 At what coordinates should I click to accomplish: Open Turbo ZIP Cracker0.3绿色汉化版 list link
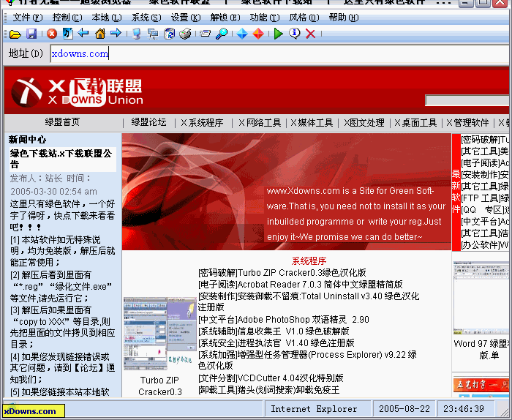pos(282,273)
